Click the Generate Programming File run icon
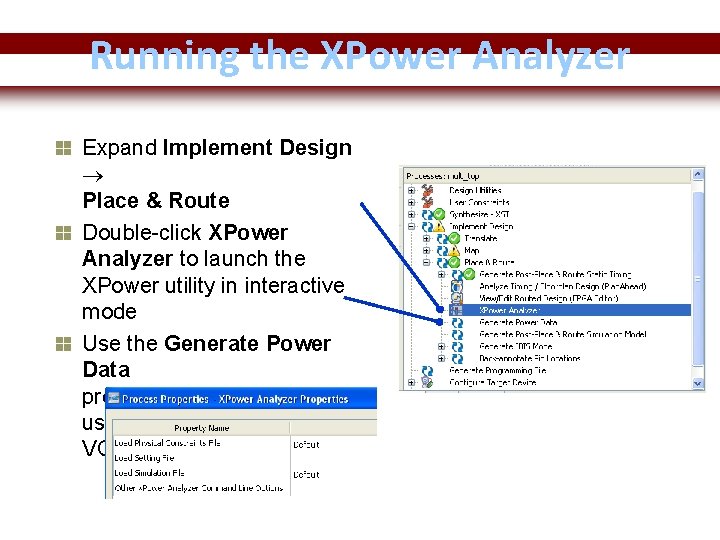 point(428,370)
